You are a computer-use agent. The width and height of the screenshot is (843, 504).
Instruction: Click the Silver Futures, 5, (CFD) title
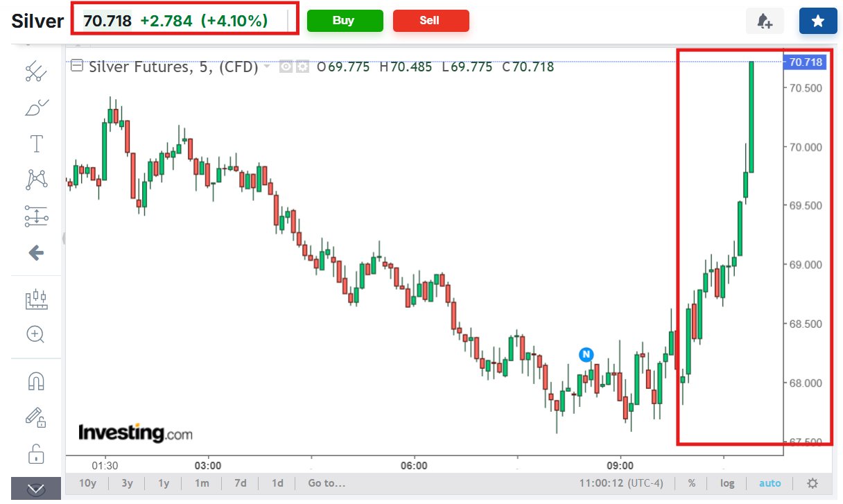(x=173, y=67)
